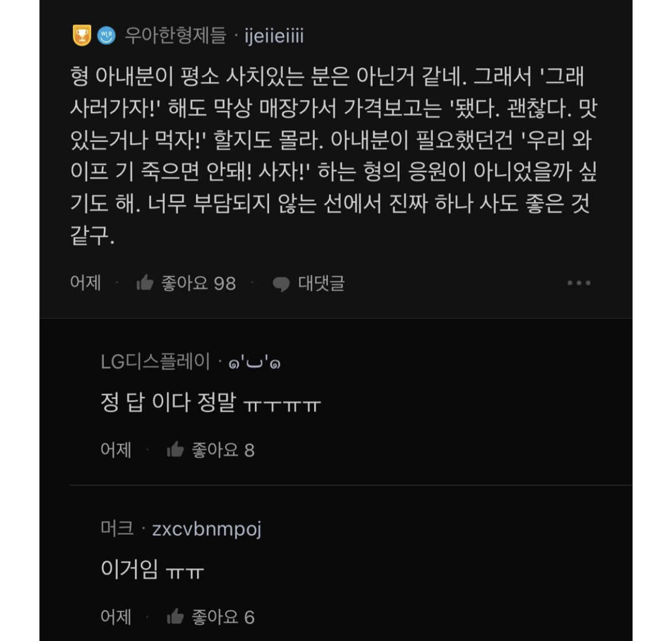This screenshot has height=641, width=672.
Task: Click the reply text 이거임 ㅠㅠ
Action: pos(152,570)
